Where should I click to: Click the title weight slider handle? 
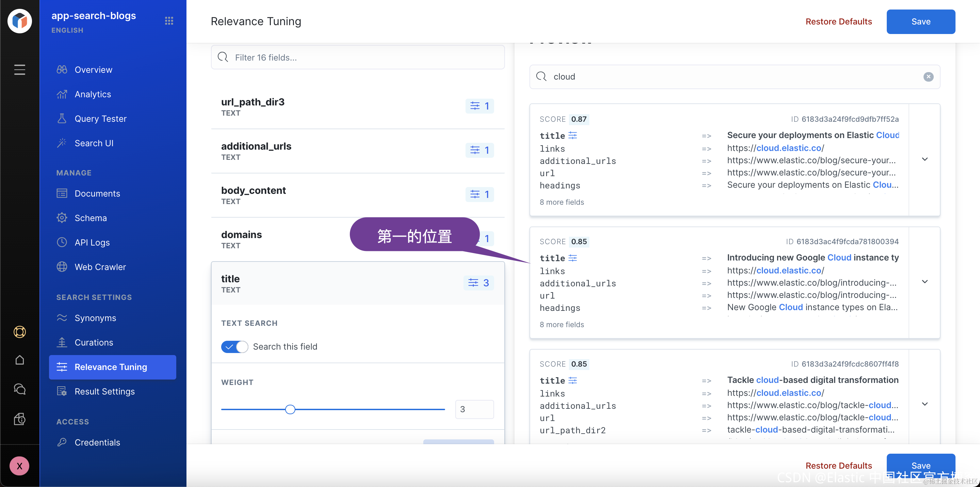tap(290, 409)
